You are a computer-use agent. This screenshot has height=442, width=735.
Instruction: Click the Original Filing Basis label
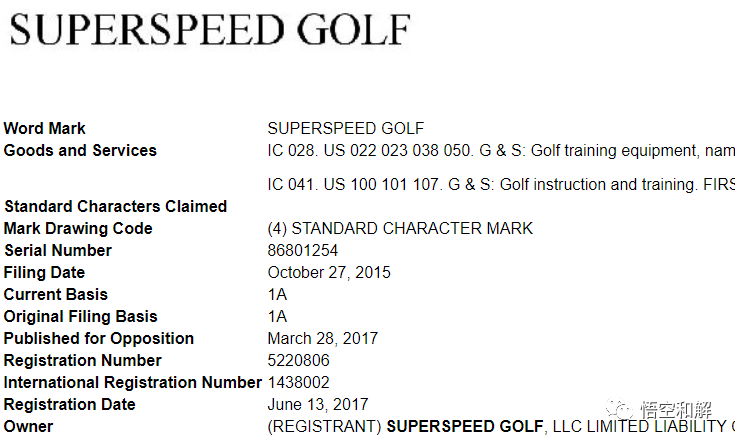tap(81, 317)
